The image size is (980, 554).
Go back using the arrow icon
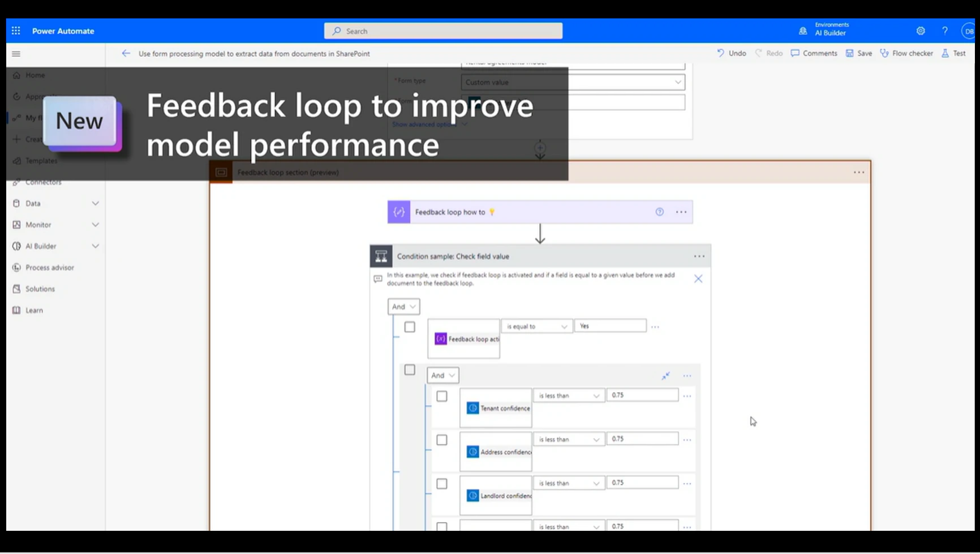(x=126, y=53)
